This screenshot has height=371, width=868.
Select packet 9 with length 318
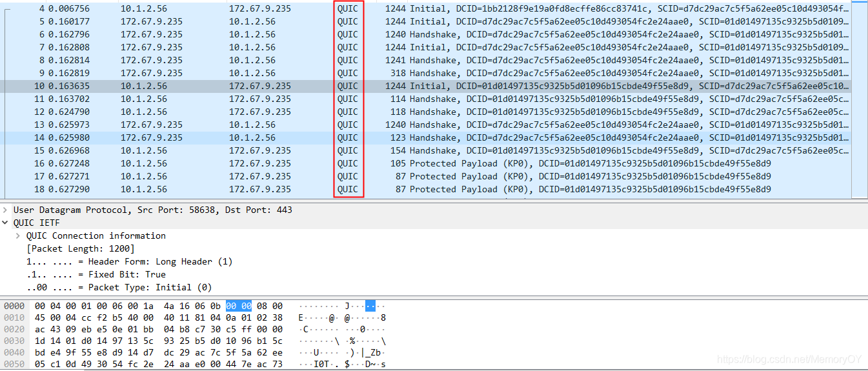point(426,73)
